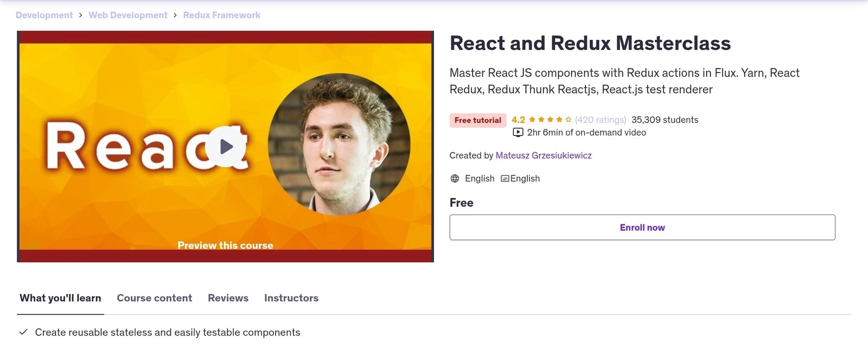Click the Create reusable stateless components text
Image resolution: width=868 pixels, height=347 pixels.
(168, 332)
